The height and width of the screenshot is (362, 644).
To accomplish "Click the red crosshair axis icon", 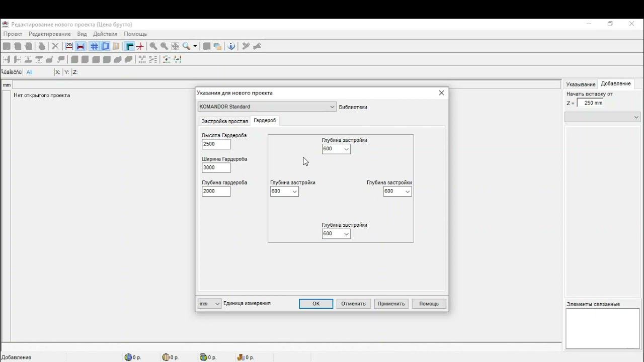I will [140, 46].
